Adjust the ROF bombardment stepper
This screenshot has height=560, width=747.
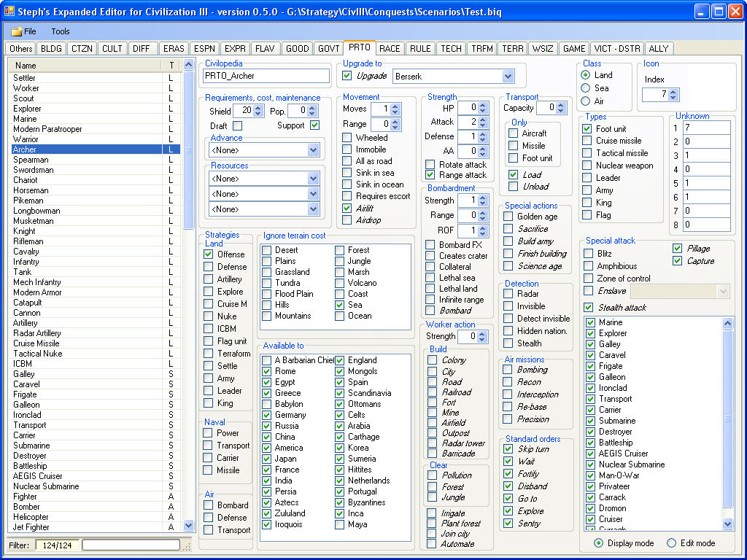pyautogui.click(x=483, y=231)
